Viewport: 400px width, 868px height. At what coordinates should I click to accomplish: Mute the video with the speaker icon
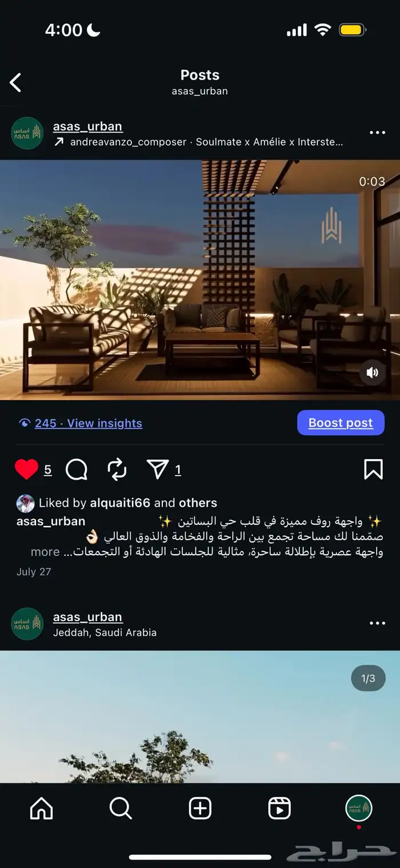[x=373, y=373]
